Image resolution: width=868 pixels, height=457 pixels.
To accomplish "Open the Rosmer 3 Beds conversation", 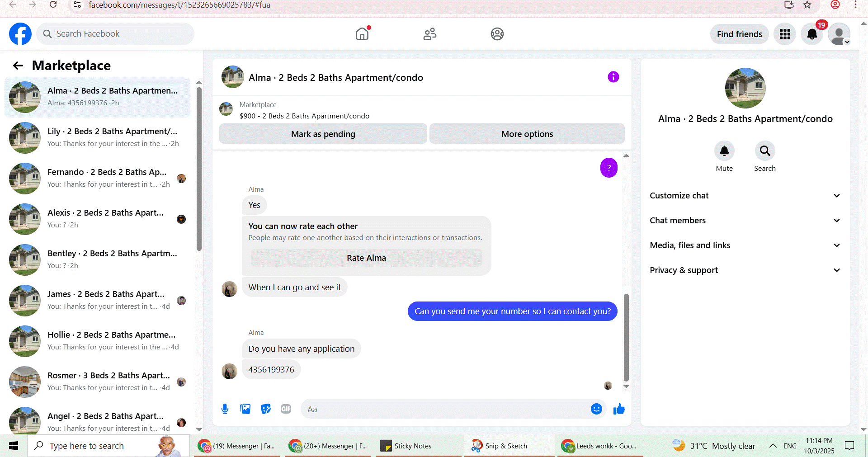I will click(98, 382).
